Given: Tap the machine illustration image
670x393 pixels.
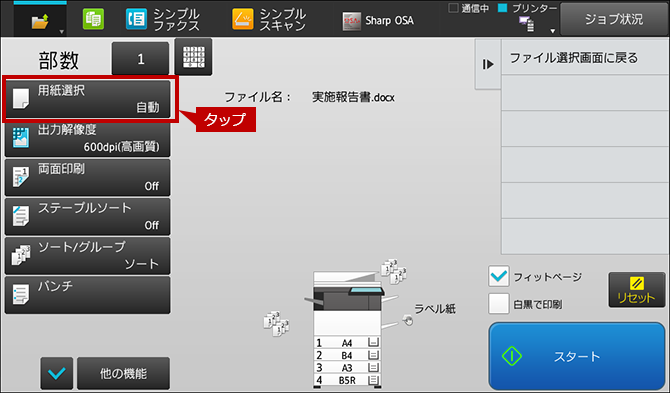Looking at the screenshot, I should point(347,329).
